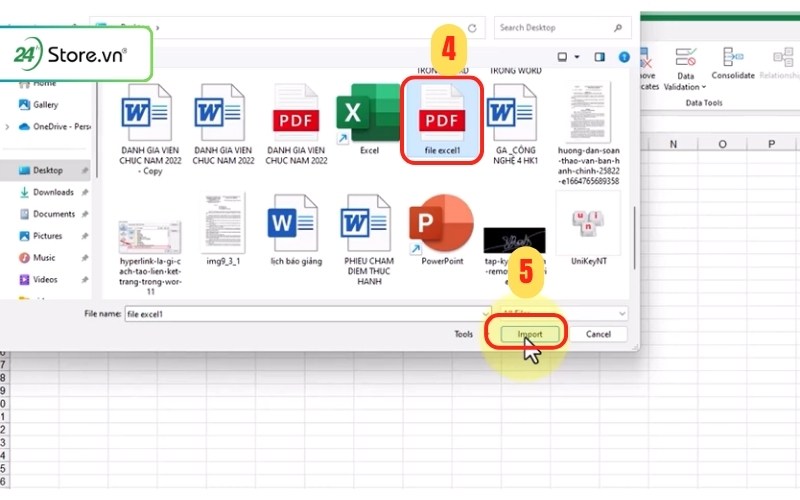Select column P header in Excel
The height and width of the screenshot is (500, 800).
[x=771, y=144]
